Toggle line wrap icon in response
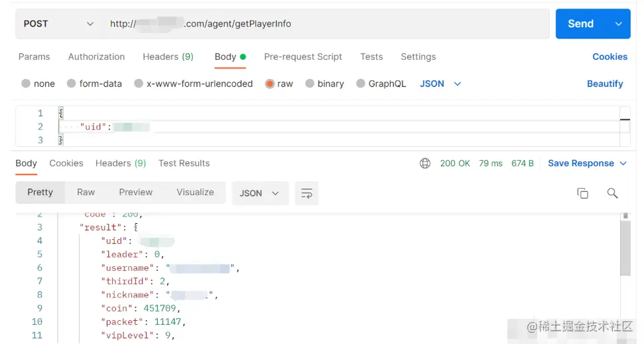The height and width of the screenshot is (344, 644). (306, 193)
